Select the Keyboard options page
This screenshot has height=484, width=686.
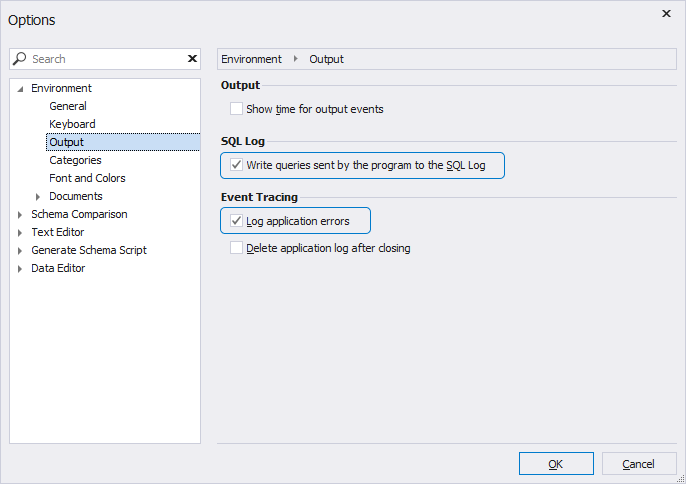pyautogui.click(x=72, y=124)
